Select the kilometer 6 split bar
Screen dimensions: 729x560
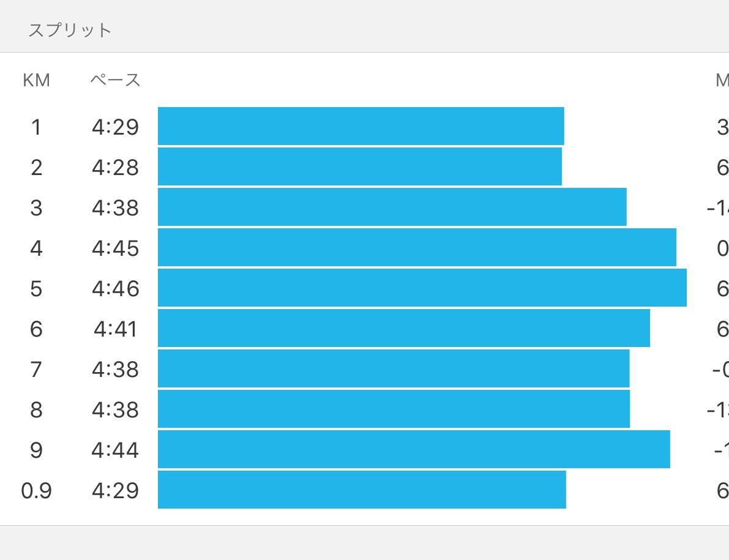tap(403, 328)
